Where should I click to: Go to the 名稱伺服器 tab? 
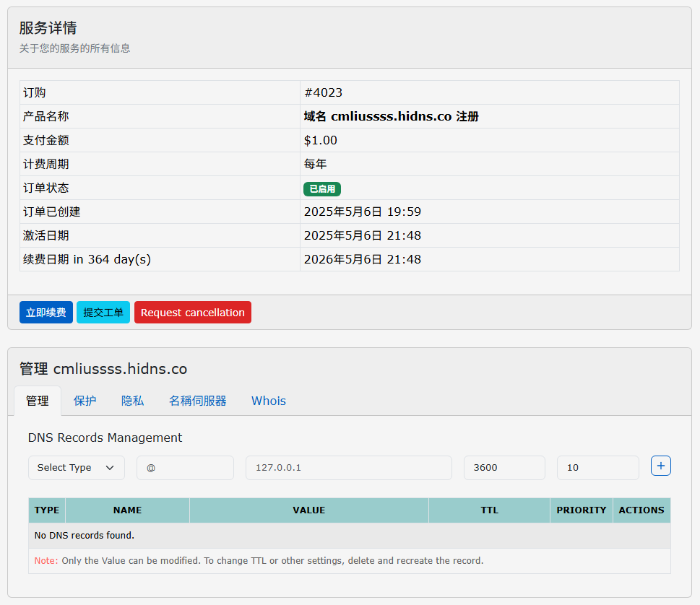coord(197,401)
